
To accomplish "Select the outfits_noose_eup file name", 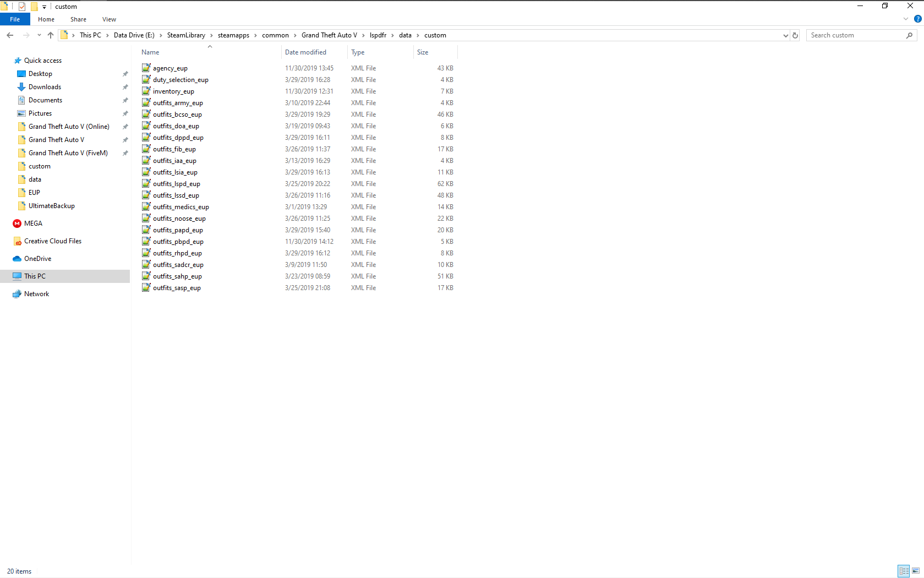I will point(179,219).
